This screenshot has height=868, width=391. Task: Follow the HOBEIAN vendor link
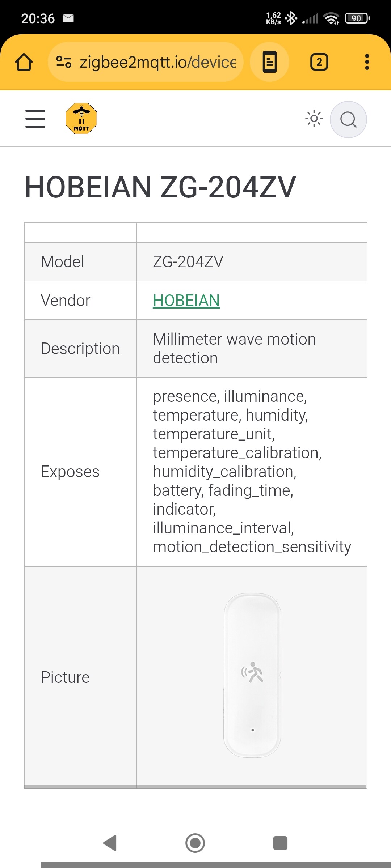(186, 301)
